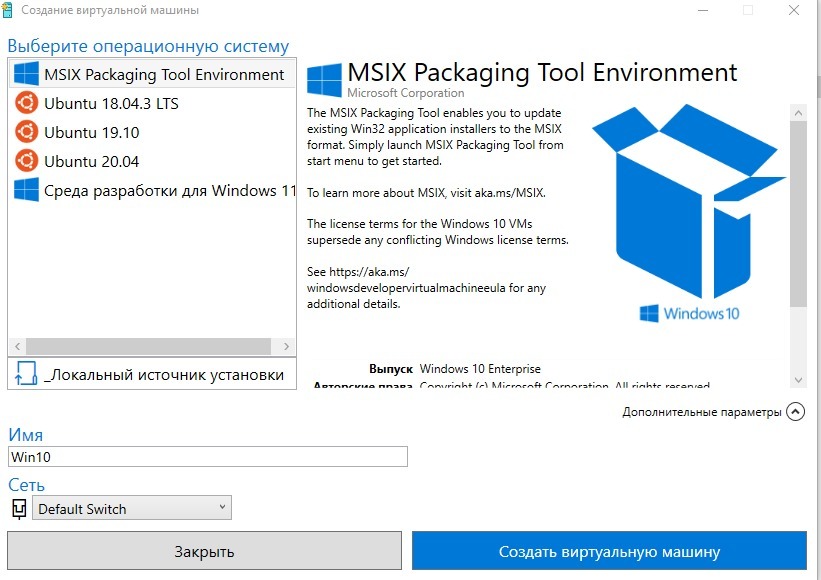Expand Дополнительные параметры options
Viewport: 821px width, 580px height.
[x=795, y=411]
